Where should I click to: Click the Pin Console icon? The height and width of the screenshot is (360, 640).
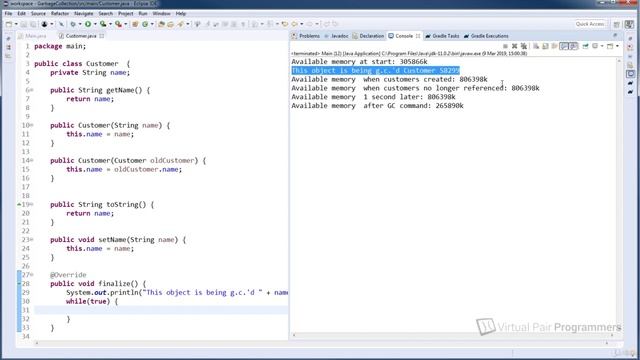585,46
